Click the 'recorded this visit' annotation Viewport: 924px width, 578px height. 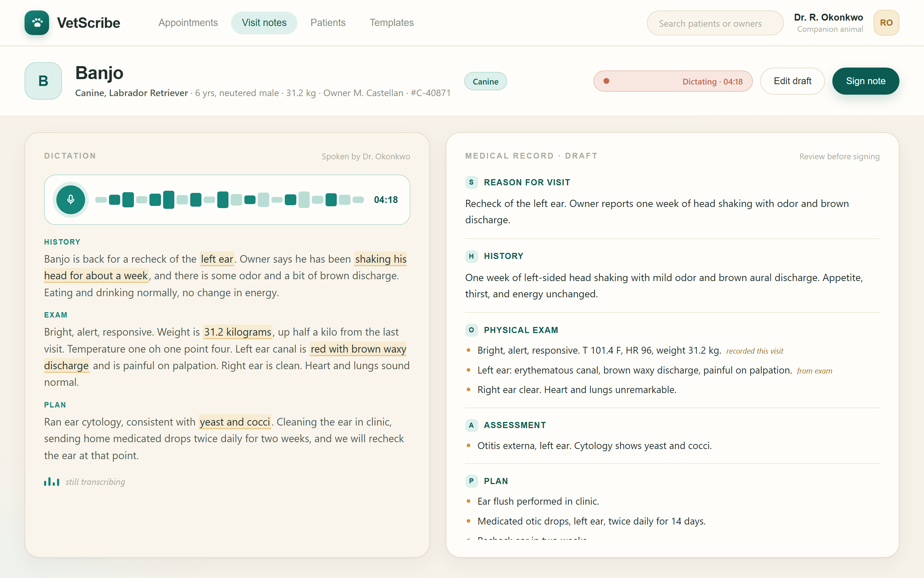point(754,351)
